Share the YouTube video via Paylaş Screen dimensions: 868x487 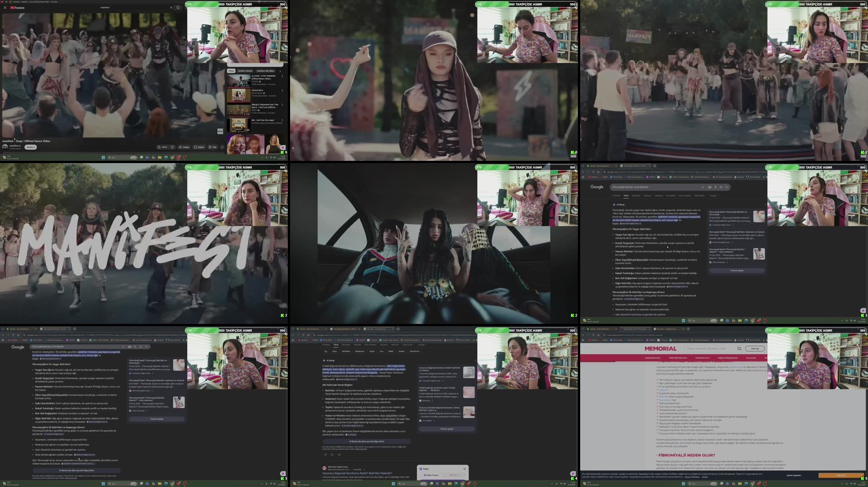pyautogui.click(x=184, y=147)
